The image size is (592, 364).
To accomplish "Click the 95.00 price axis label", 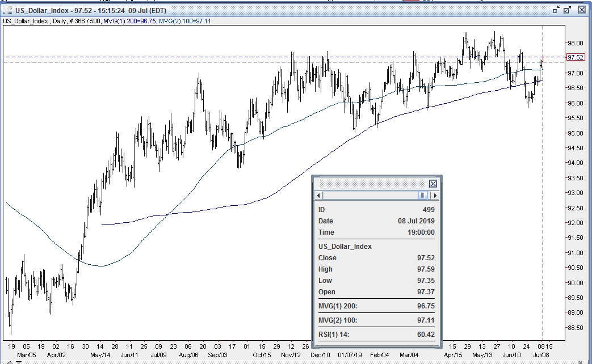I will coord(576,133).
